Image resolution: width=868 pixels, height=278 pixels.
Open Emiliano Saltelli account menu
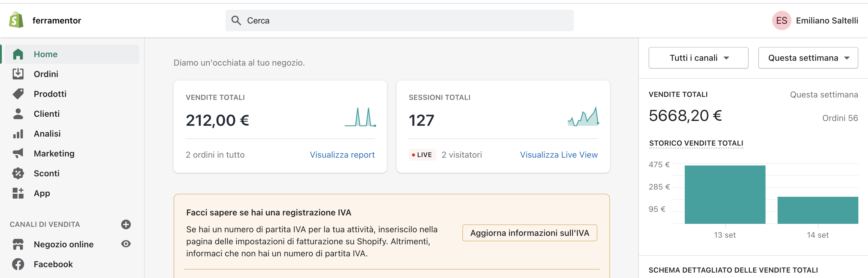coord(815,20)
